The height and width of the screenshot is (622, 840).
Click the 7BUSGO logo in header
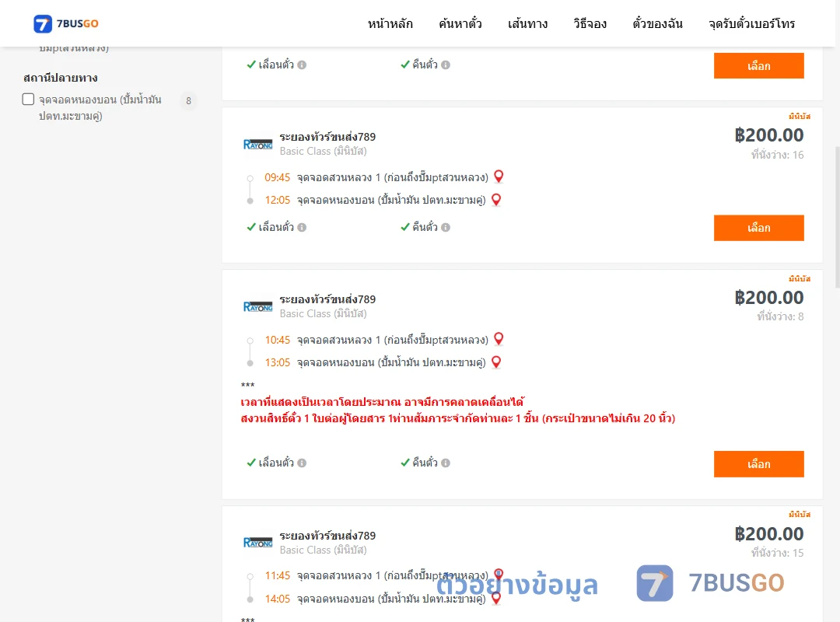[x=66, y=23]
